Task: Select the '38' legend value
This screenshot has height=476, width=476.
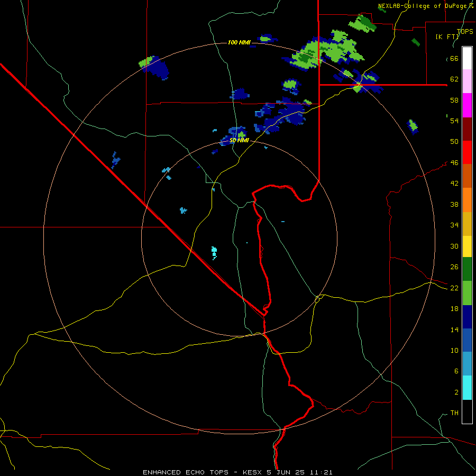Action: pos(454,204)
